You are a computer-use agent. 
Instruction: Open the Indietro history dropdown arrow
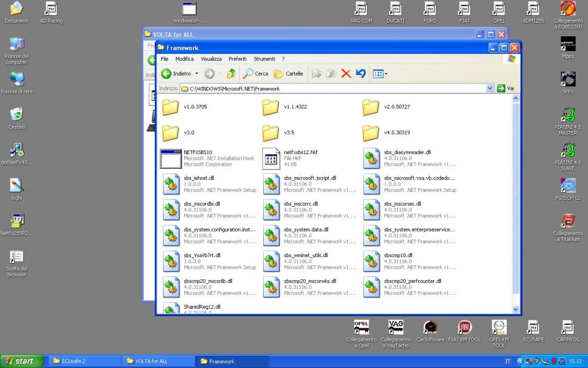(x=197, y=74)
